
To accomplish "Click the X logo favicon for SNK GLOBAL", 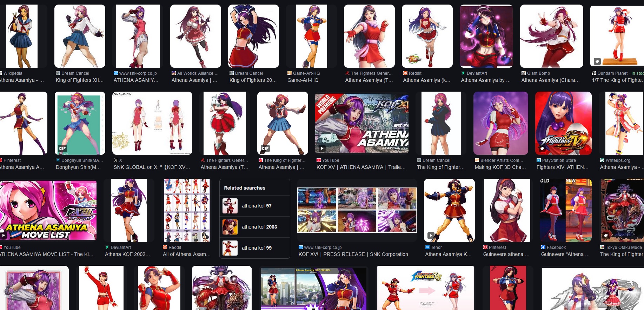I will tap(116, 160).
